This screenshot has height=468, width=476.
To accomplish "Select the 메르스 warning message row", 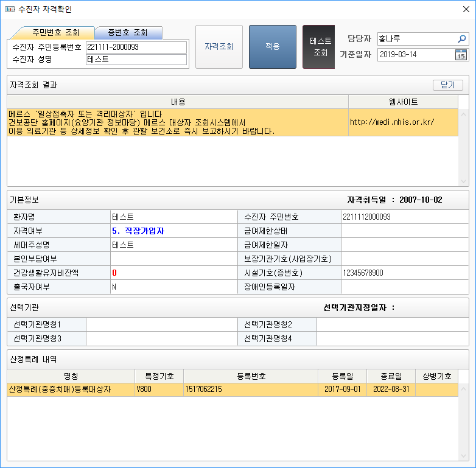I will point(177,122).
